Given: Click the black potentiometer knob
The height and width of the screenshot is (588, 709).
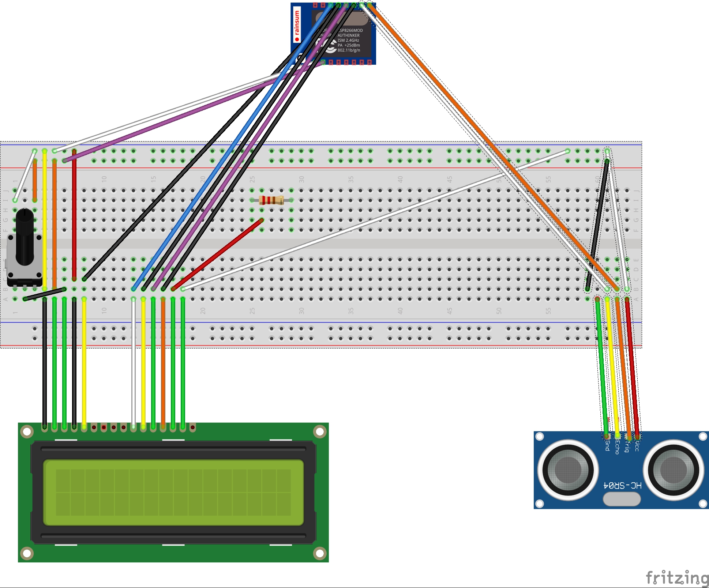Looking at the screenshot, I should pos(25,237).
